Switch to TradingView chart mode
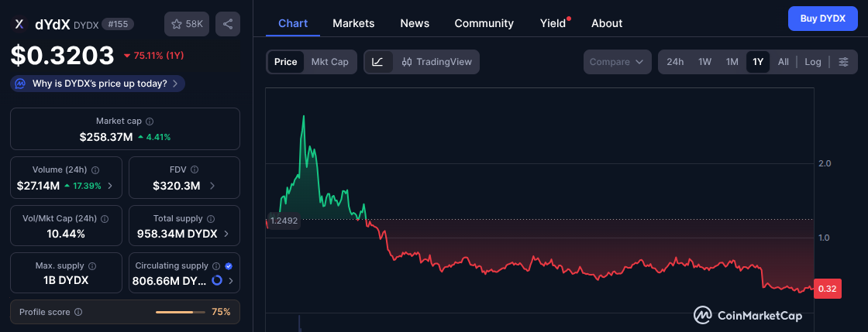The height and width of the screenshot is (332, 868). [x=436, y=62]
